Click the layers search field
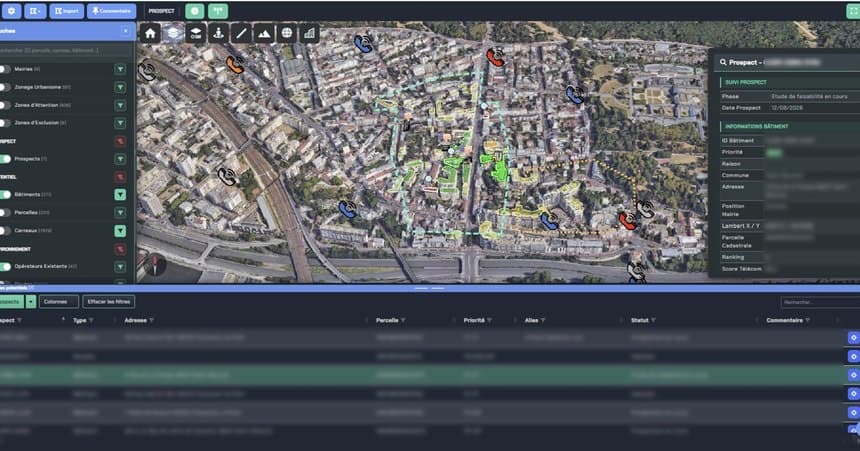860x451 pixels. pos(66,50)
